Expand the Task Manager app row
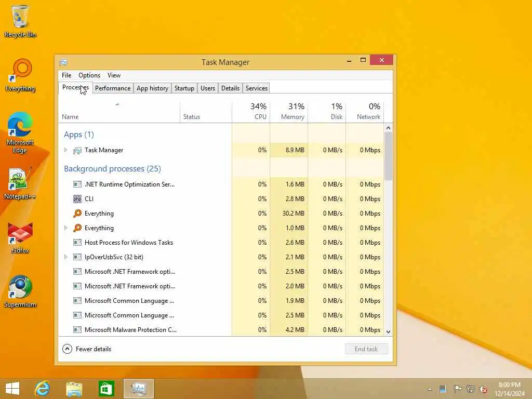Image resolution: width=532 pixels, height=399 pixels. 66,150
